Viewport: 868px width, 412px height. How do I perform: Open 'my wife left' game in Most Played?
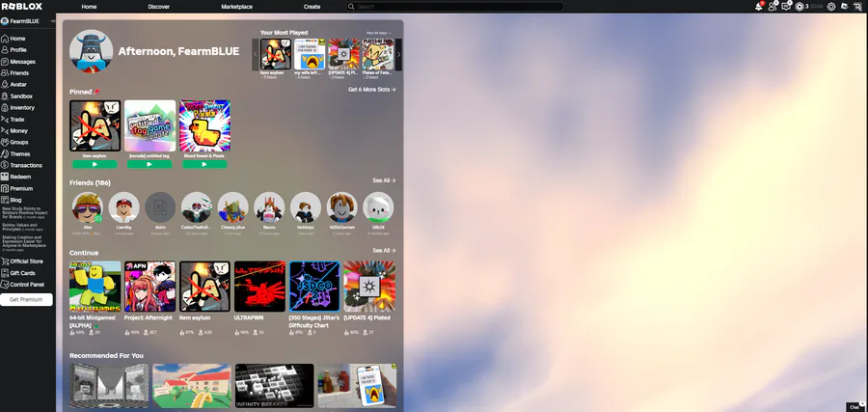310,54
